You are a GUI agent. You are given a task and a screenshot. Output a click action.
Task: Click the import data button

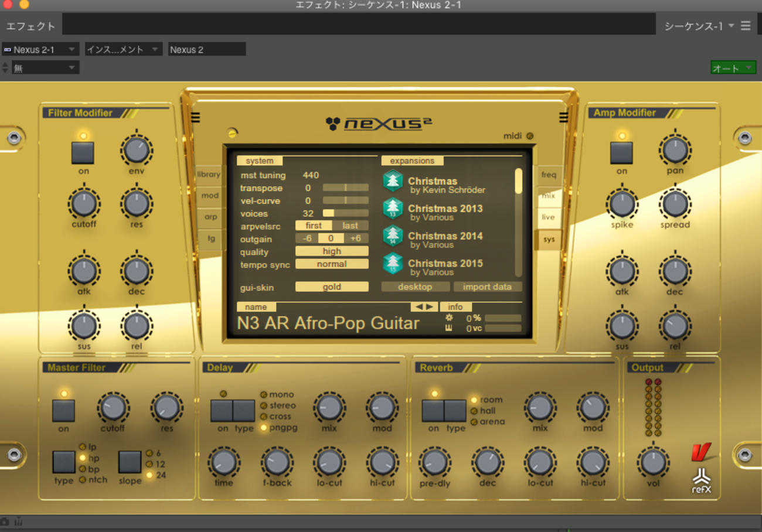[488, 287]
